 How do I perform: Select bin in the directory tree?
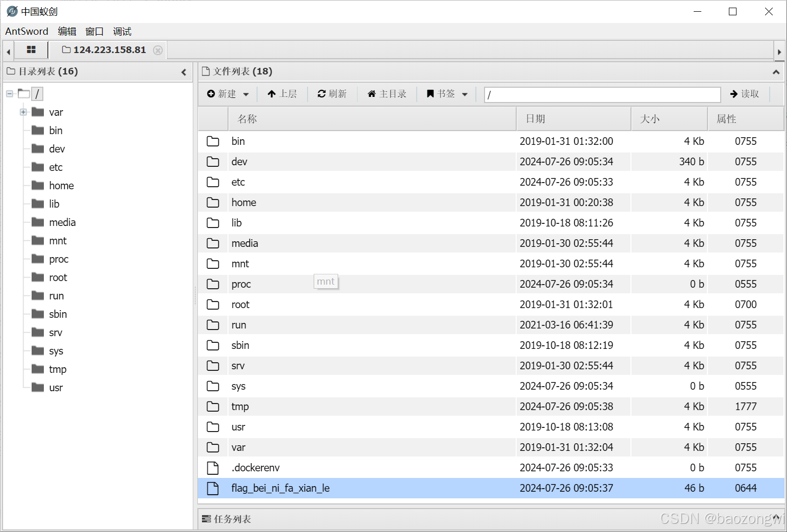[x=56, y=131]
